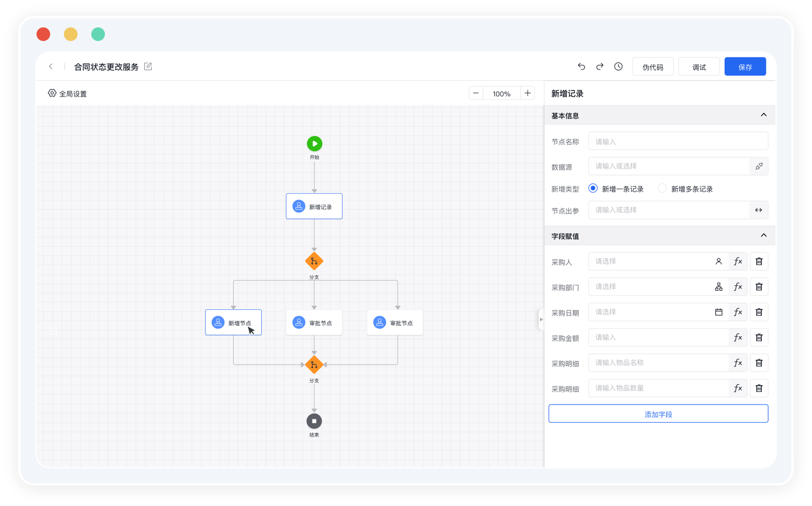Open version history clock icon
The width and height of the screenshot is (812, 506).
pos(618,67)
